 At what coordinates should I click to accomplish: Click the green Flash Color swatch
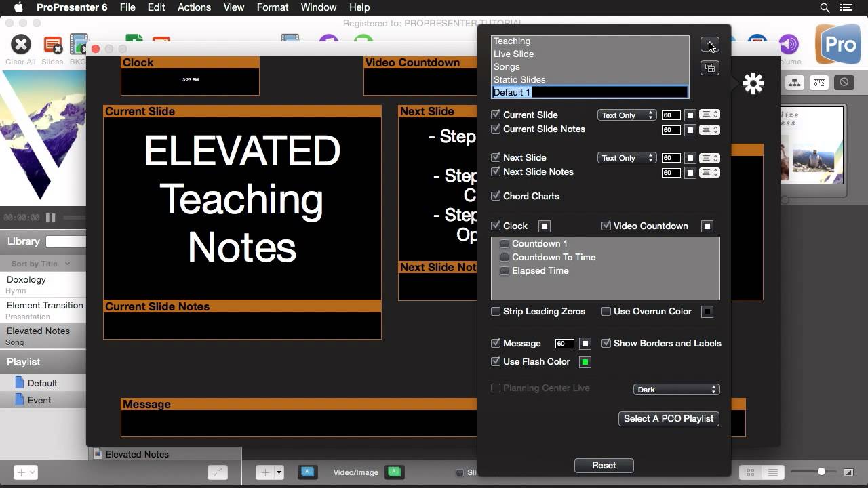click(585, 362)
